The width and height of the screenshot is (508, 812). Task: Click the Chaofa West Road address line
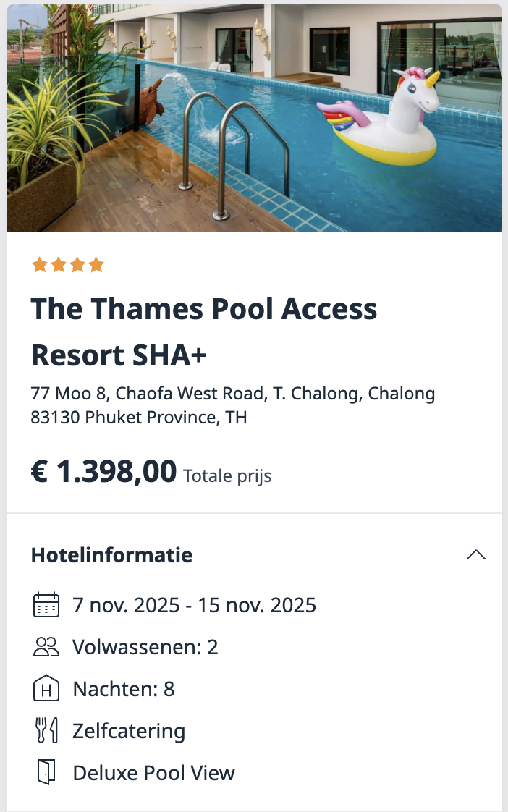coord(233,394)
